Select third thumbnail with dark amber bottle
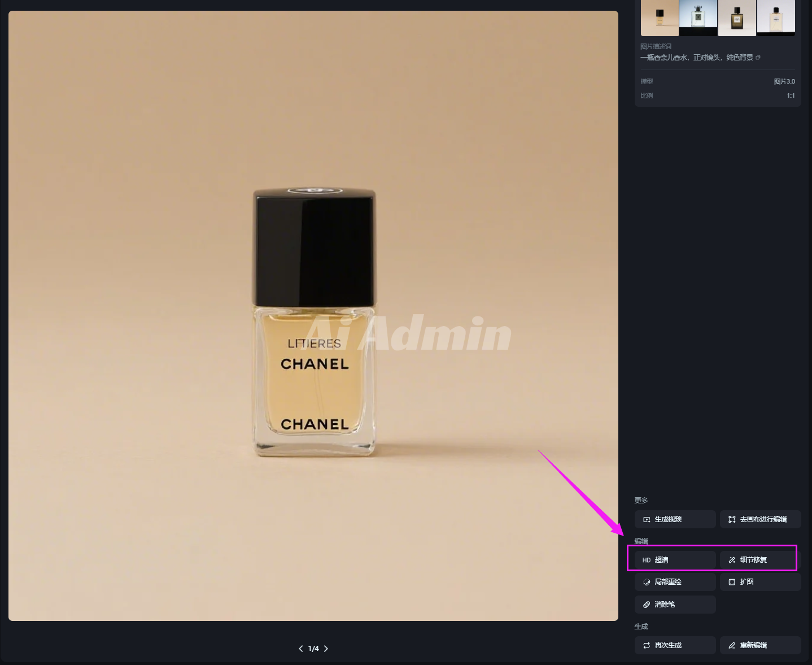812x665 pixels. click(737, 18)
